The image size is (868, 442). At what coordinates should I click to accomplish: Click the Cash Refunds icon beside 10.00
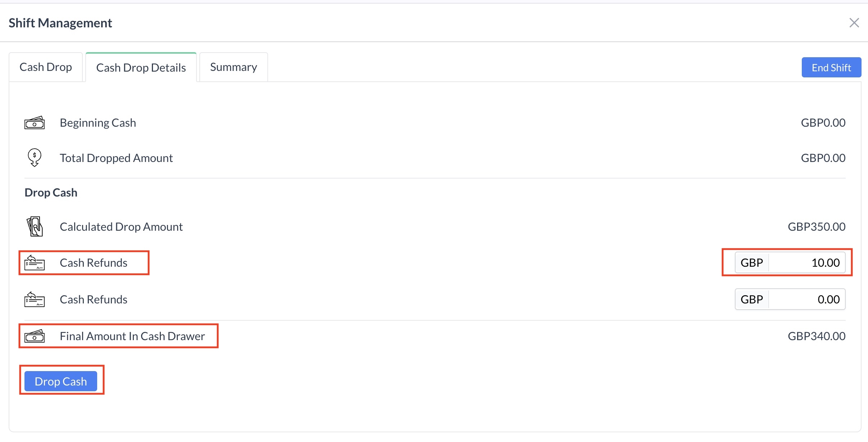tap(35, 263)
